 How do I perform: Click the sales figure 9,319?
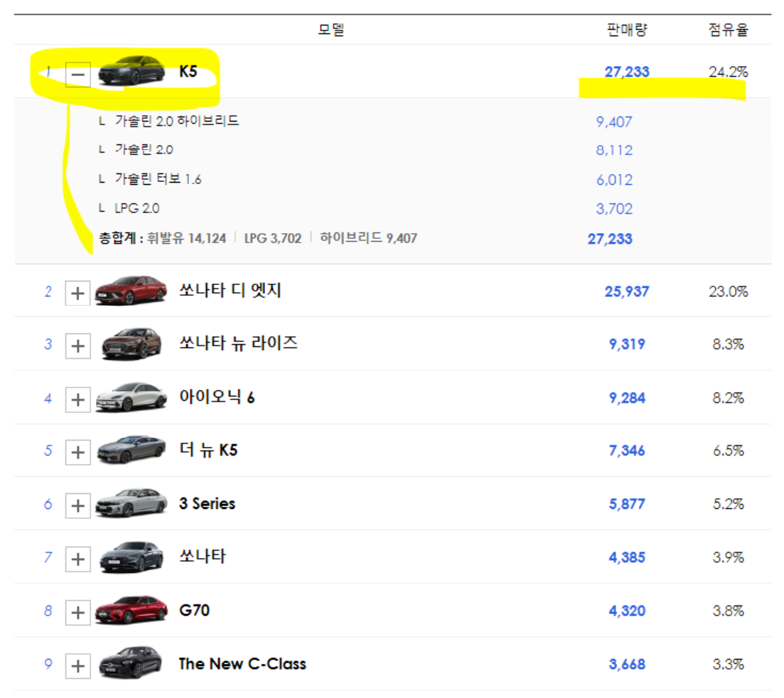point(627,345)
